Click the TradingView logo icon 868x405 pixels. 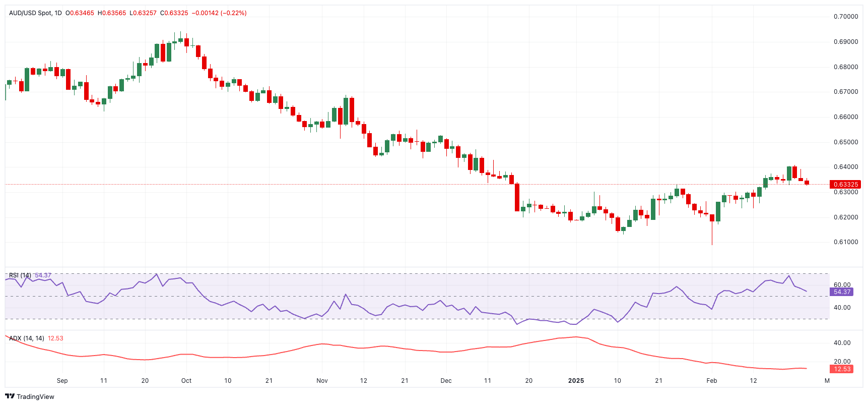tap(10, 396)
